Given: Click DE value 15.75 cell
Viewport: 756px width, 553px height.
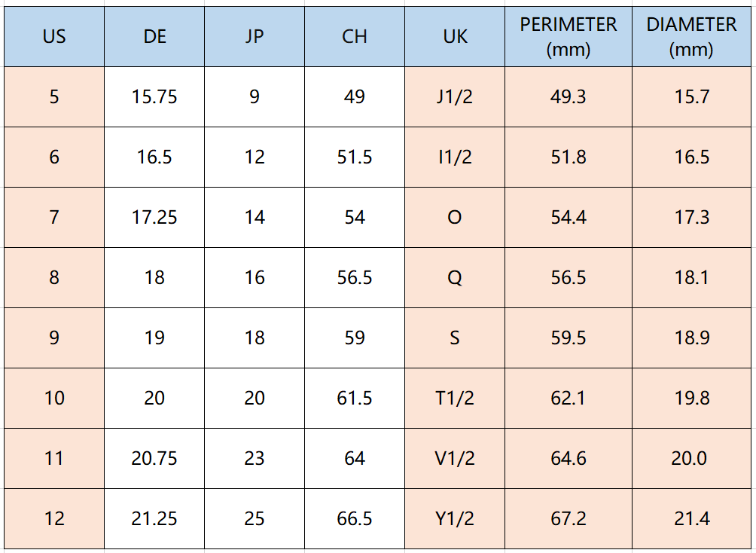Looking at the screenshot, I should click(x=154, y=96).
